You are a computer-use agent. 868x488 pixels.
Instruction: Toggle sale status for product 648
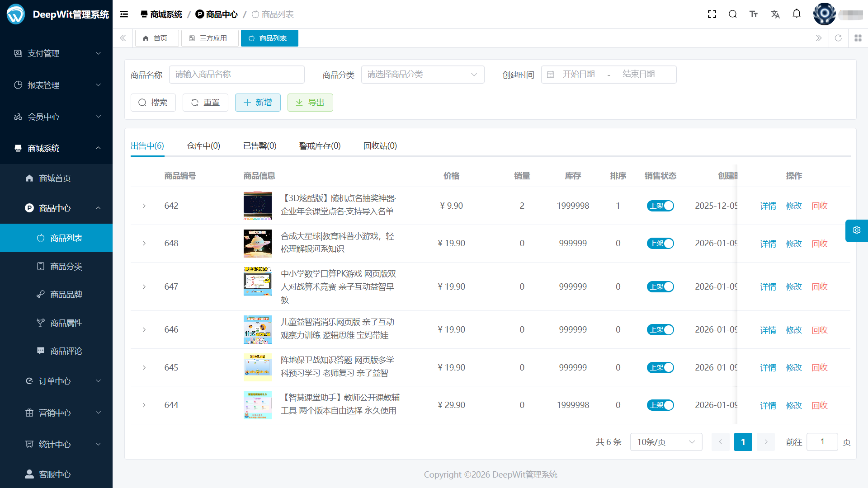point(660,243)
